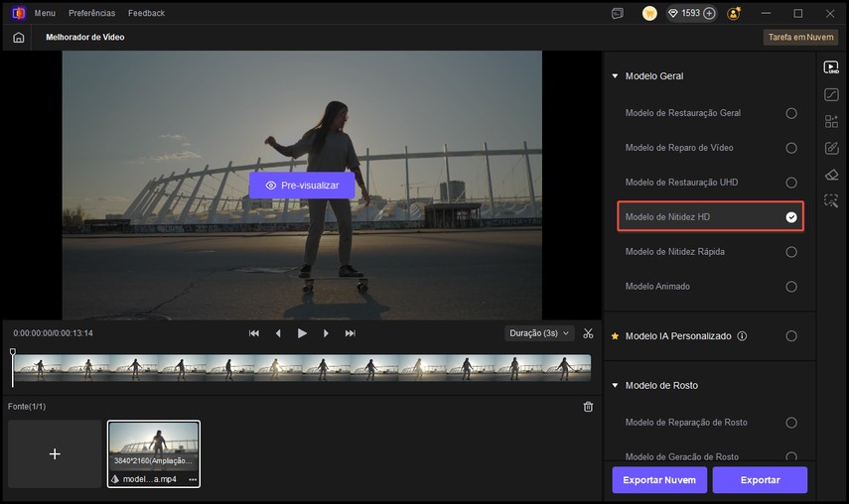Select the eraser tool in right sidebar
Viewport: 849px width, 504px height.
[x=831, y=175]
